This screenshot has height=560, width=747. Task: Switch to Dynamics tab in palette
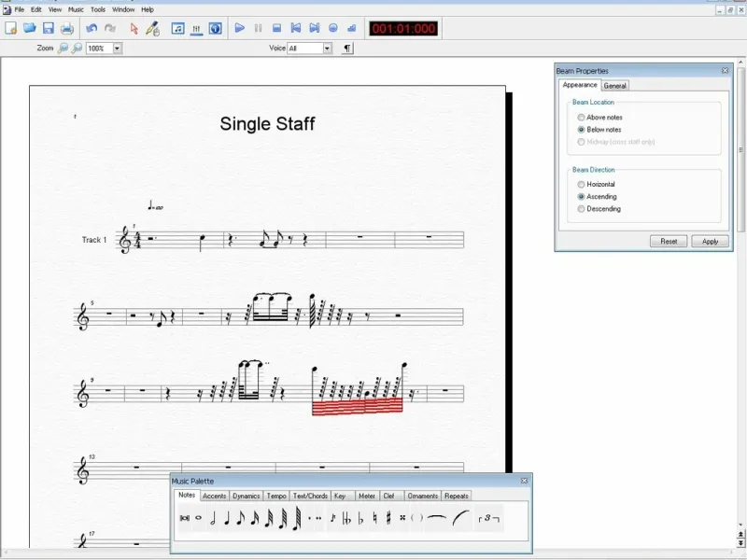(247, 496)
